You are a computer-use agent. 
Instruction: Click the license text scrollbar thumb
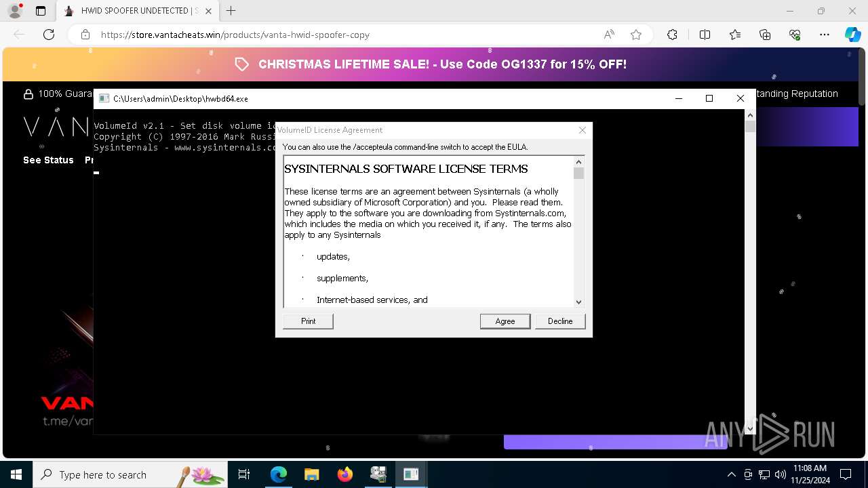pos(578,173)
